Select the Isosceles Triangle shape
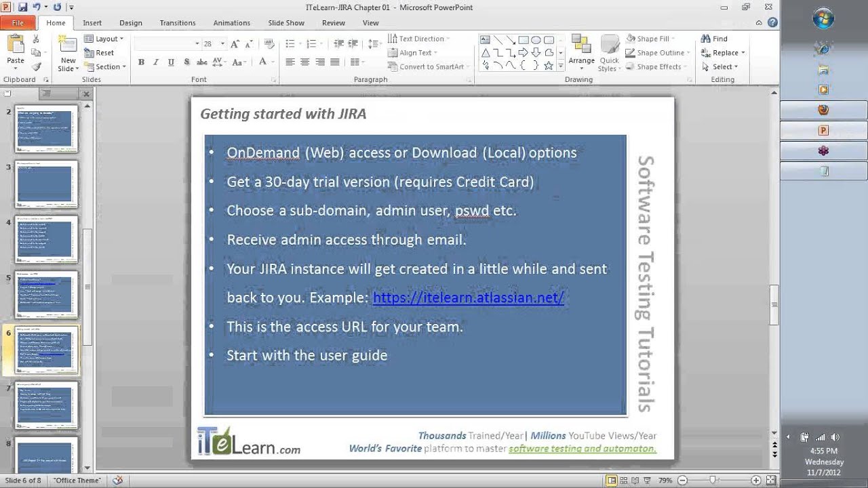The image size is (868, 488). tap(486, 52)
